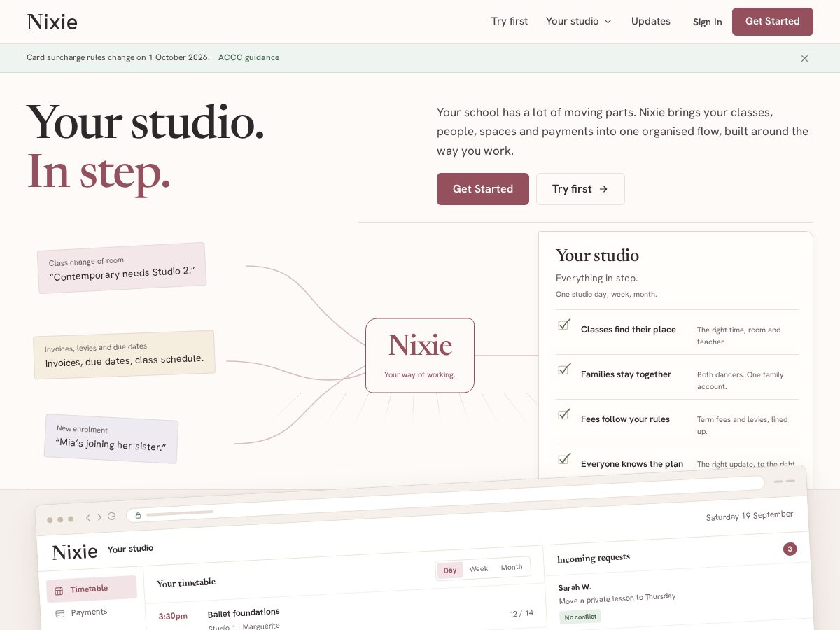840x630 pixels.
Task: Click Sign In in the header
Action: (707, 22)
